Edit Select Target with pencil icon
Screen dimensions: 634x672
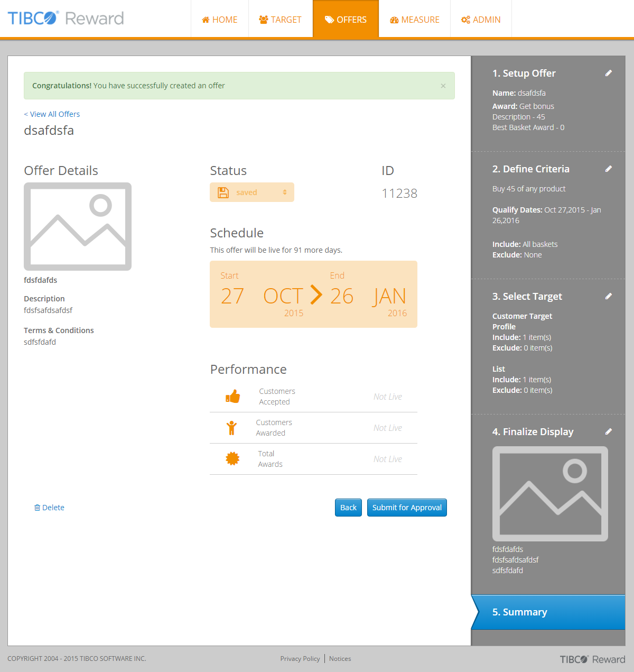coord(609,296)
